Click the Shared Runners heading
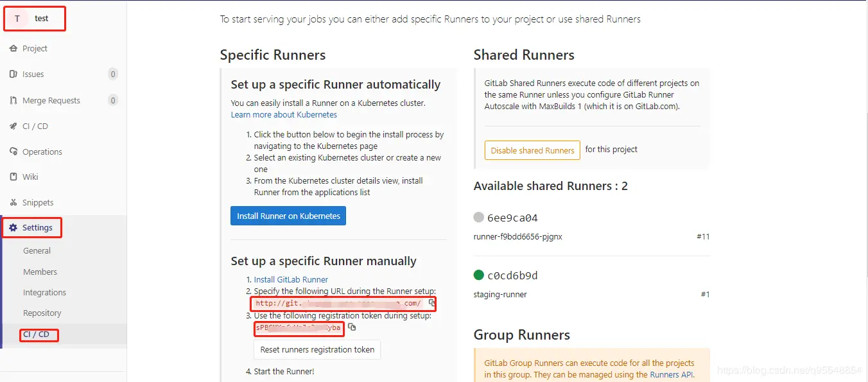868x382 pixels. tap(524, 55)
